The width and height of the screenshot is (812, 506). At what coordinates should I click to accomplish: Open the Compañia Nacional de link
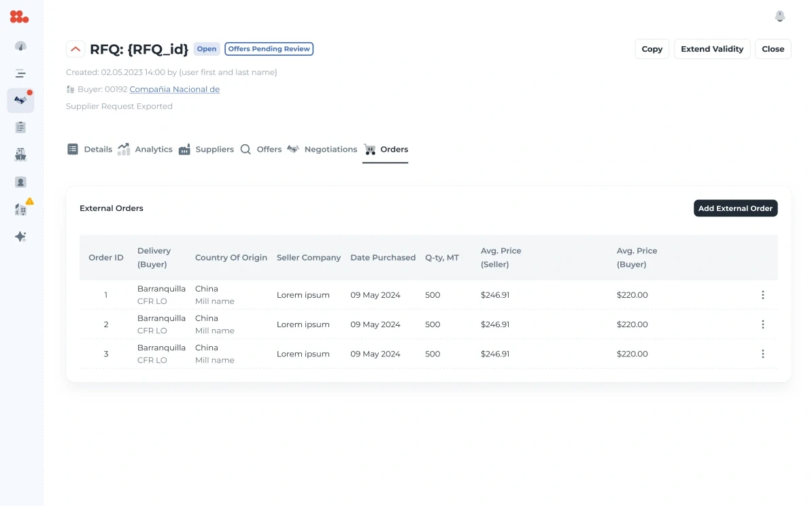(x=175, y=89)
